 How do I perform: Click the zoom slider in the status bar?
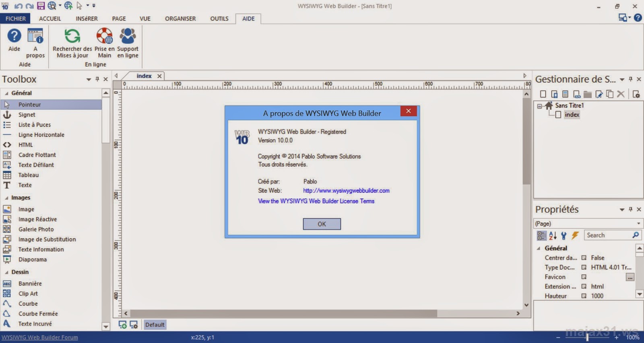coord(587,337)
